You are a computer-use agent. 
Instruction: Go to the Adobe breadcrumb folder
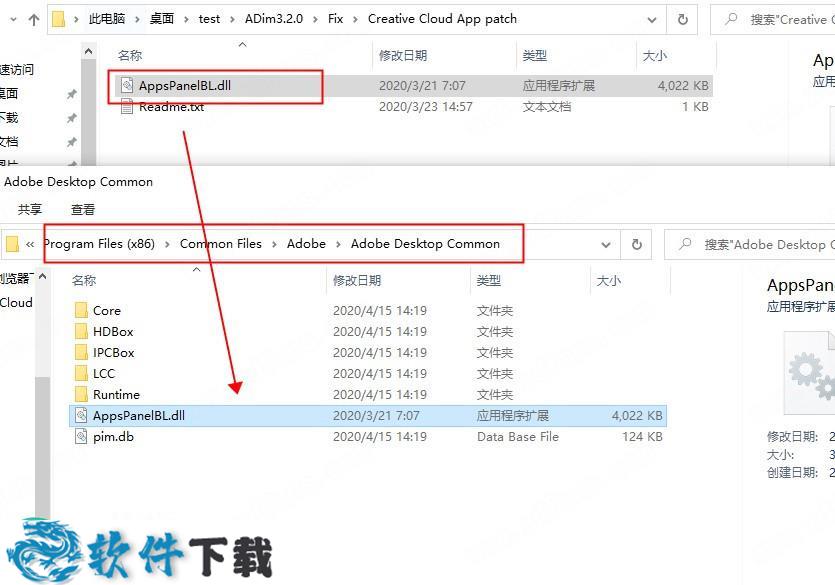coord(306,244)
